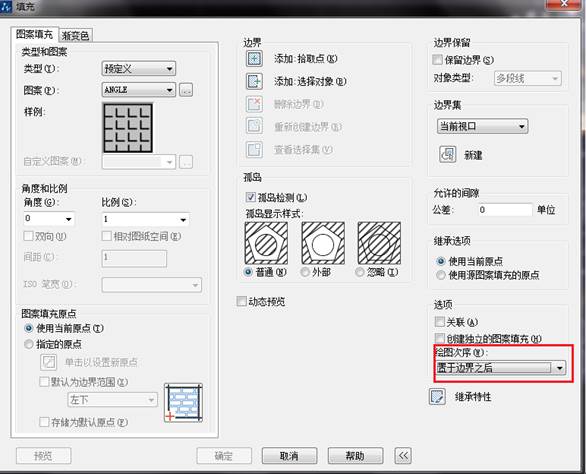Enable the Associative (关联) checkbox
This screenshot has height=474, width=586.
[440, 321]
